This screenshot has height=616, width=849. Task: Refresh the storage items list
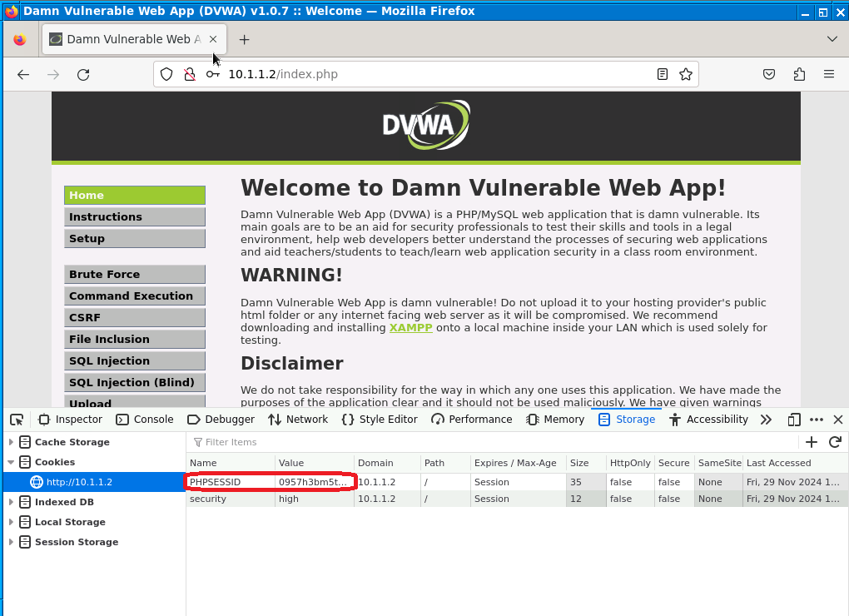coord(835,442)
